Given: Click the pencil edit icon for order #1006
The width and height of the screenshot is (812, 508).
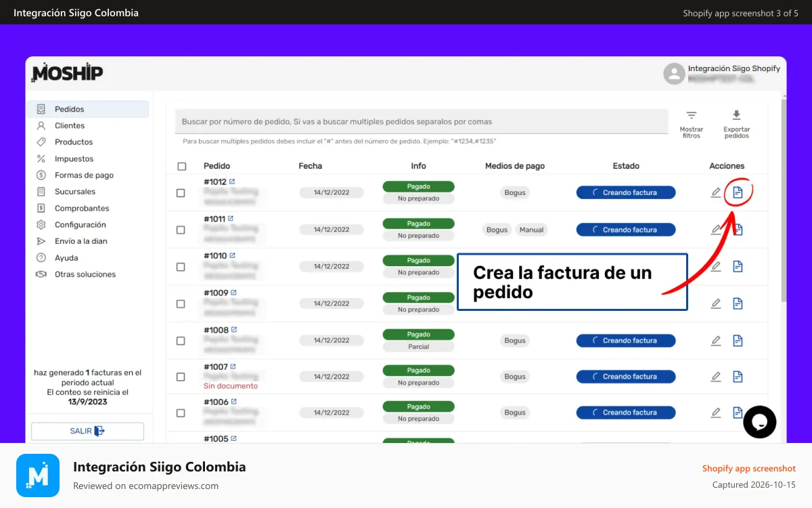Looking at the screenshot, I should tap(716, 412).
